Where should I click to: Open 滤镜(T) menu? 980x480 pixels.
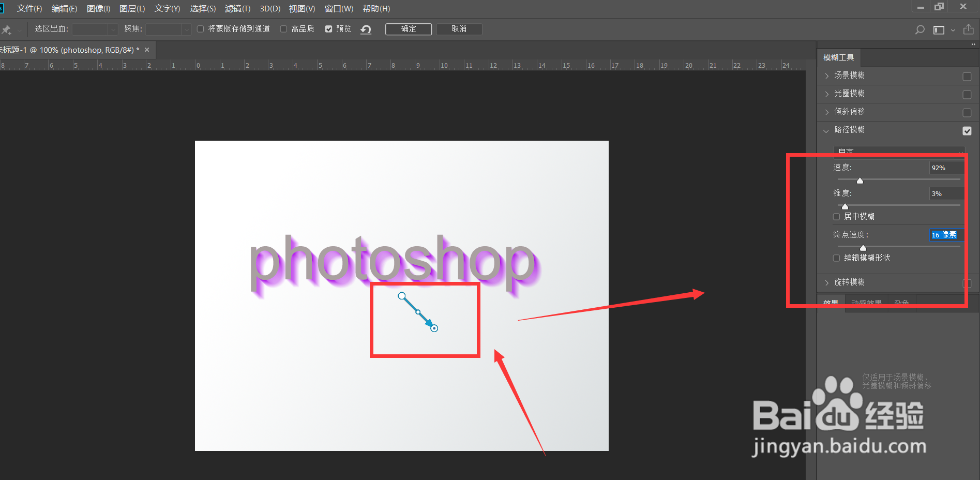237,9
